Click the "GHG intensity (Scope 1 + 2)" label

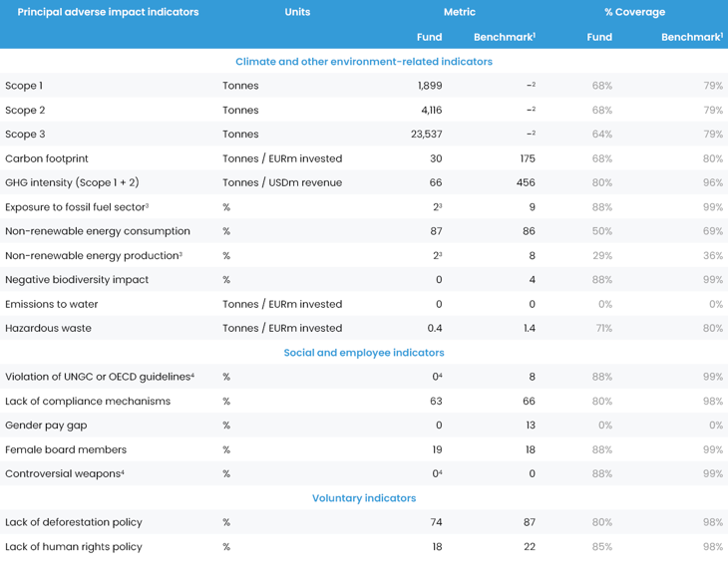click(x=72, y=182)
